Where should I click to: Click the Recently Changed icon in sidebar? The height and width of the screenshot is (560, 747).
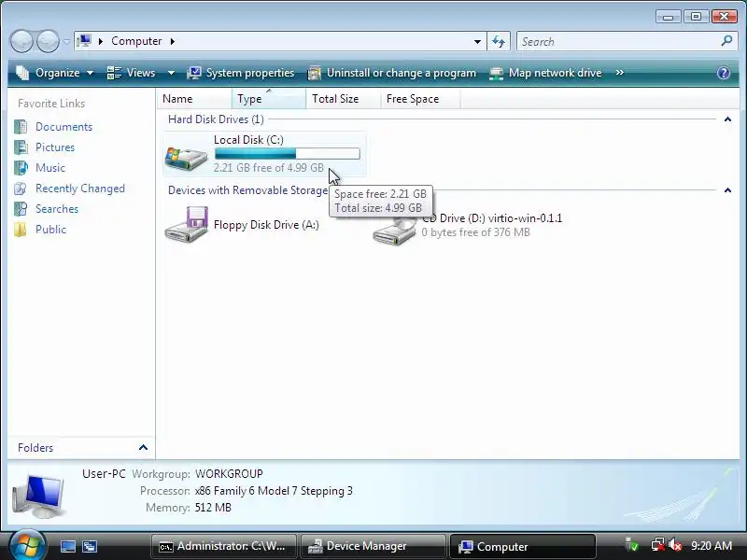[21, 189]
